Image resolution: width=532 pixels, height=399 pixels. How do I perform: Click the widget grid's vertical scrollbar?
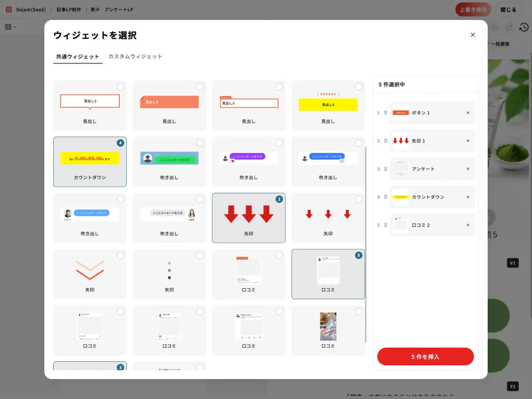coord(366,244)
